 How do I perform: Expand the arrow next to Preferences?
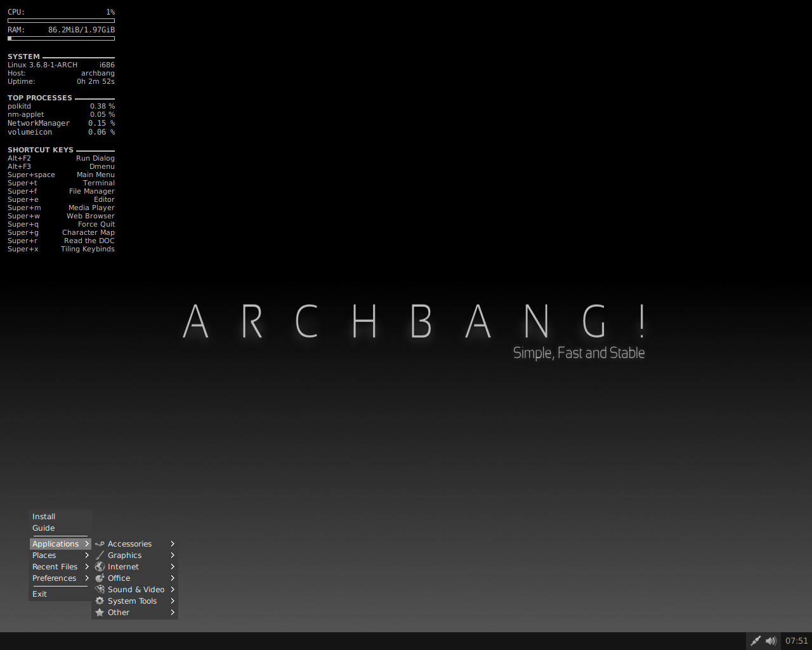pyautogui.click(x=87, y=578)
